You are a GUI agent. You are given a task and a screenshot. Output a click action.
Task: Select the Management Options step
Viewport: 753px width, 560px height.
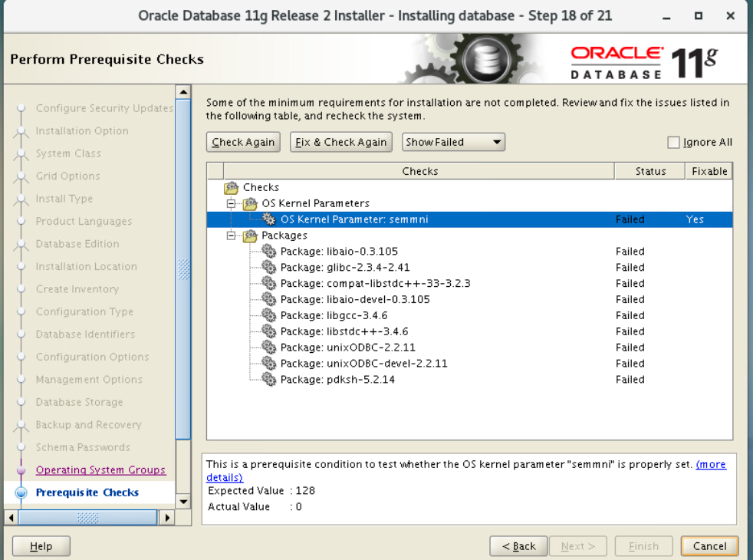tap(89, 380)
